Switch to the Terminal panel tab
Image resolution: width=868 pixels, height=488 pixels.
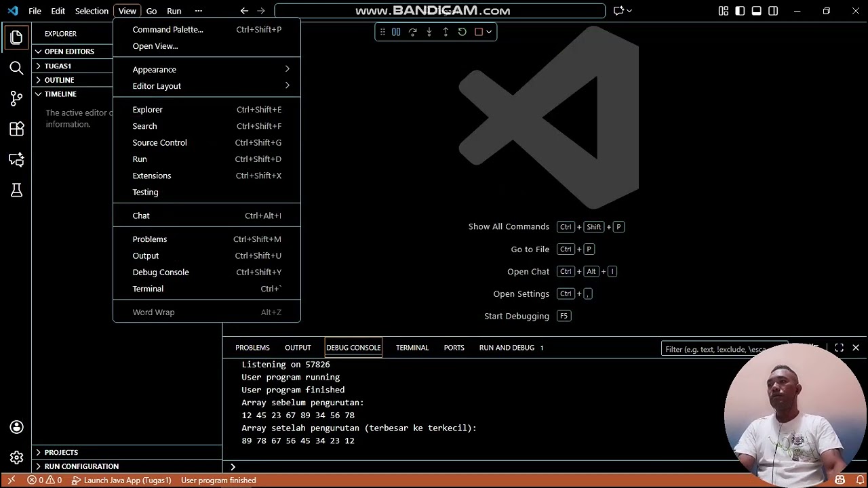tap(412, 348)
